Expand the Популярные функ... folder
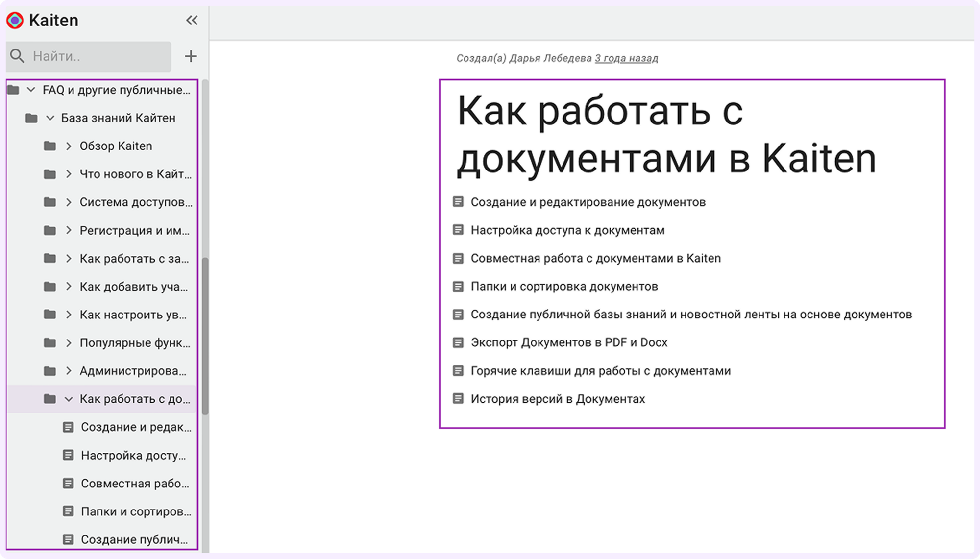The height and width of the screenshot is (559, 980). (69, 343)
